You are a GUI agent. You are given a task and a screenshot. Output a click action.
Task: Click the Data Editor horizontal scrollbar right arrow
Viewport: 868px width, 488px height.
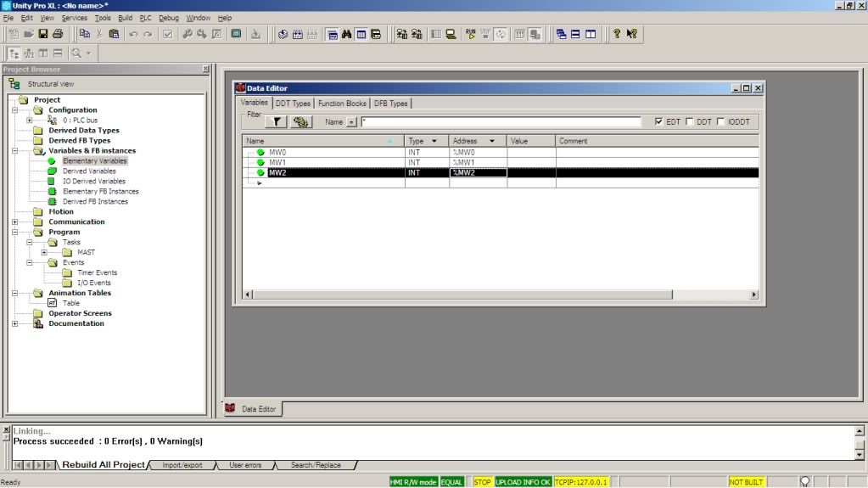point(753,294)
